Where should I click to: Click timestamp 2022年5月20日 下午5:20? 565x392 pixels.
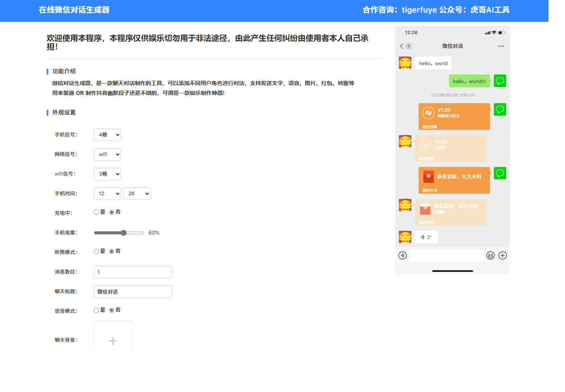tap(452, 95)
